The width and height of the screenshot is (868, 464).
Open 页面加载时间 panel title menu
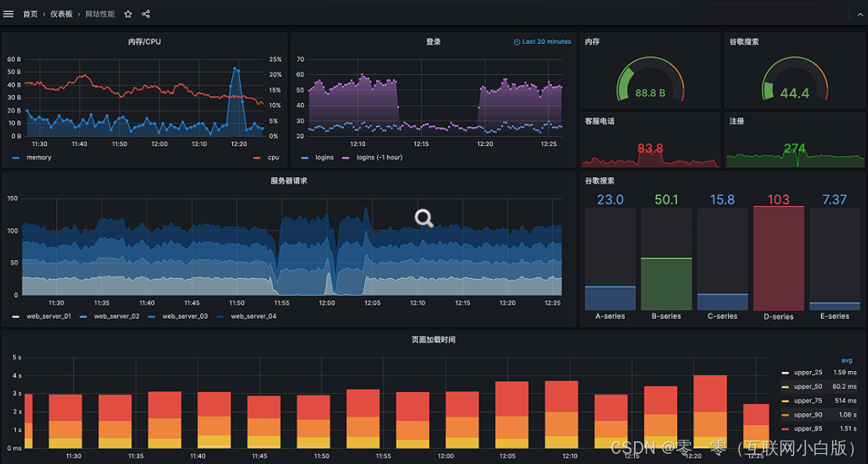(x=433, y=340)
